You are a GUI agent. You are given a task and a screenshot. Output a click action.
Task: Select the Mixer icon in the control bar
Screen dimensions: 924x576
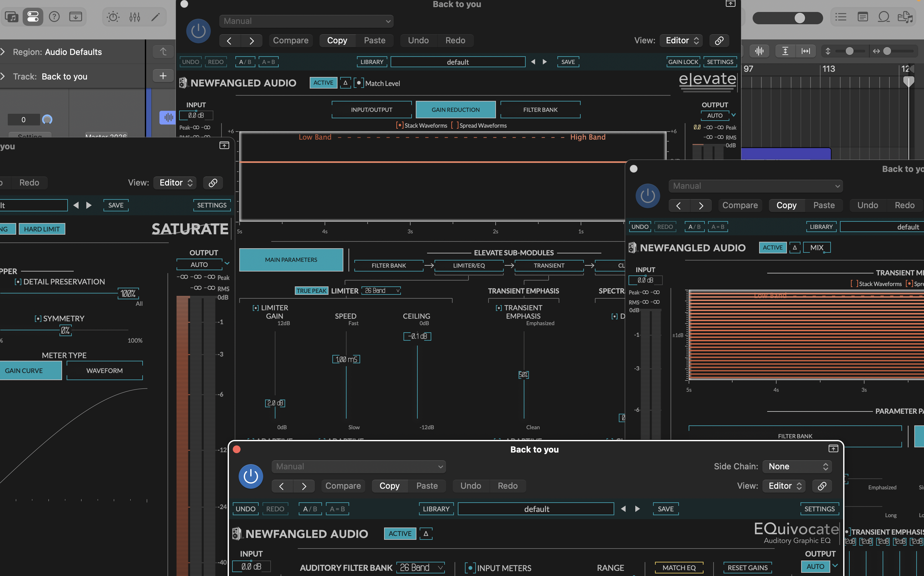(x=134, y=17)
